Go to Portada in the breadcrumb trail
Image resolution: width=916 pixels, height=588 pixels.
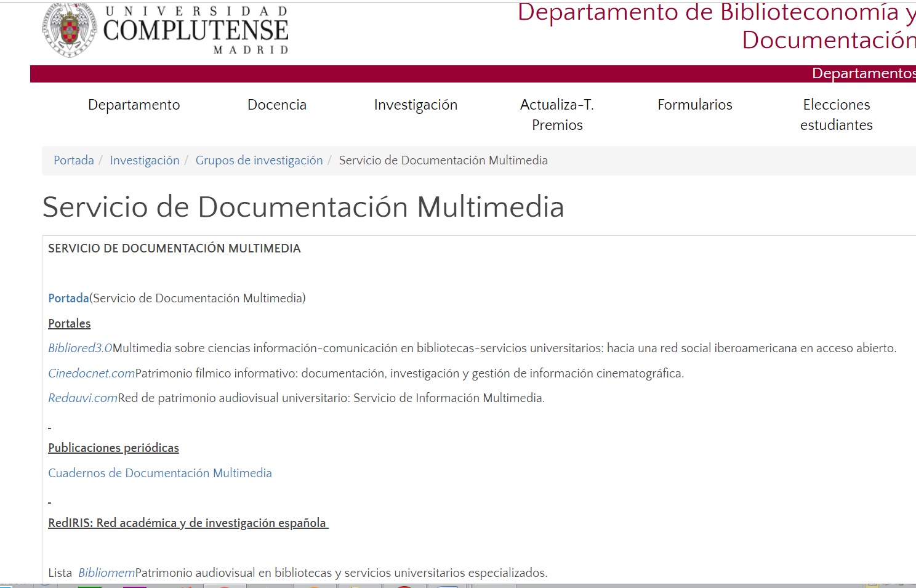click(74, 160)
